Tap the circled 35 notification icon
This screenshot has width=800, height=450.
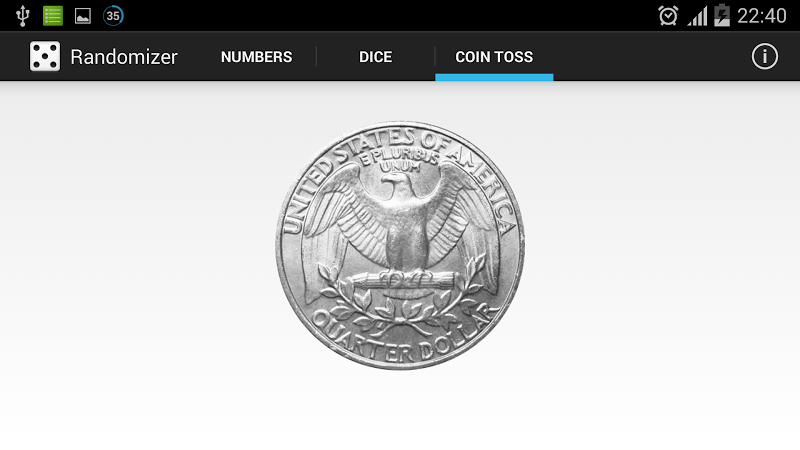(x=113, y=16)
